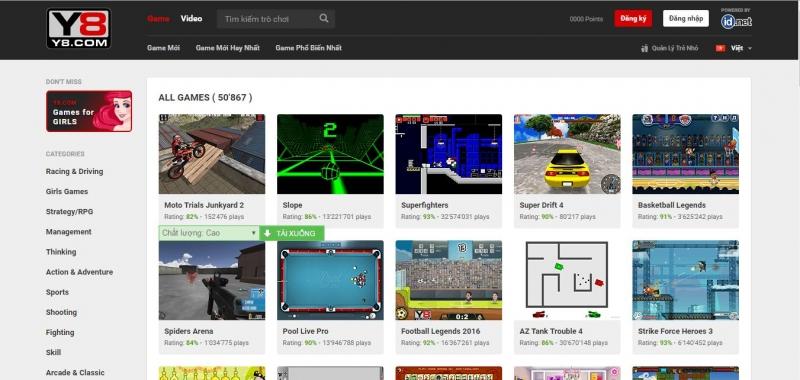Open Game Phổ Biến Nhất menu item
This screenshot has width=800, height=380.
308,48
